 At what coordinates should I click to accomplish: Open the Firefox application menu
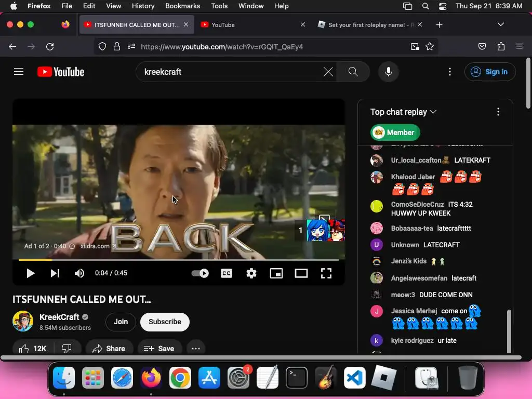pyautogui.click(x=520, y=46)
